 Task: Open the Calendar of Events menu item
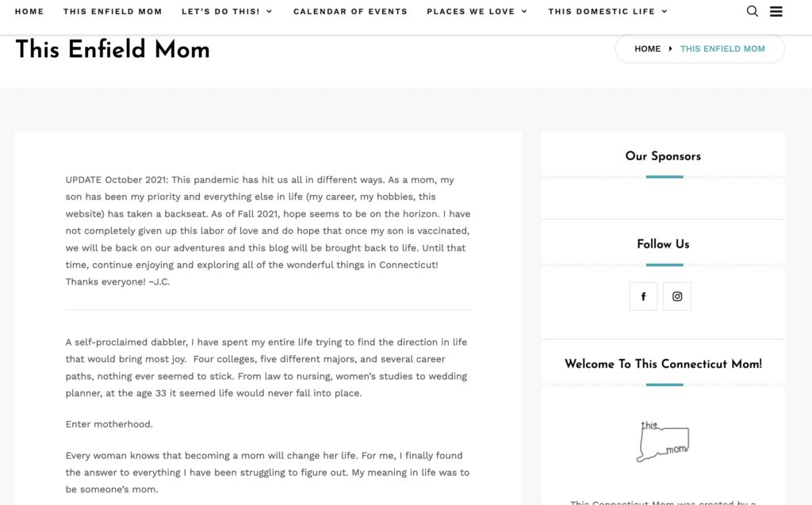350,12
